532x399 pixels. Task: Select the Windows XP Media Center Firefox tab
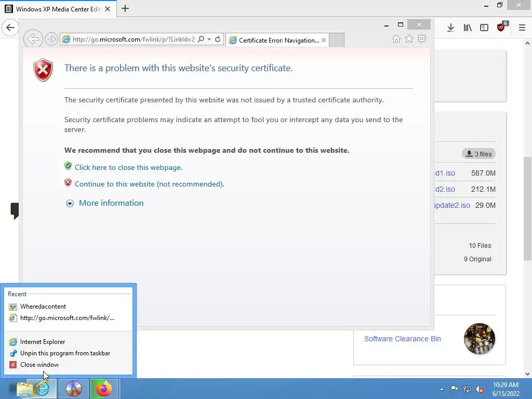pos(58,9)
